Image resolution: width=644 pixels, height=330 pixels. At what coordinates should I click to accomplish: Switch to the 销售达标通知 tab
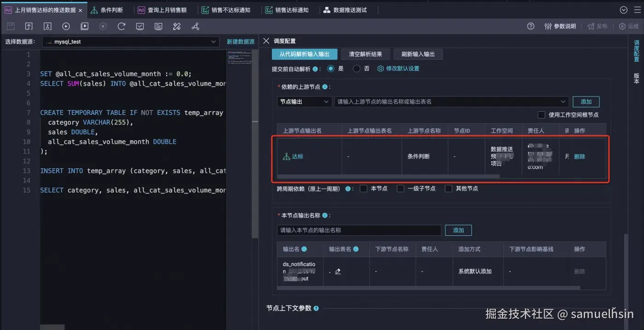tap(288, 10)
